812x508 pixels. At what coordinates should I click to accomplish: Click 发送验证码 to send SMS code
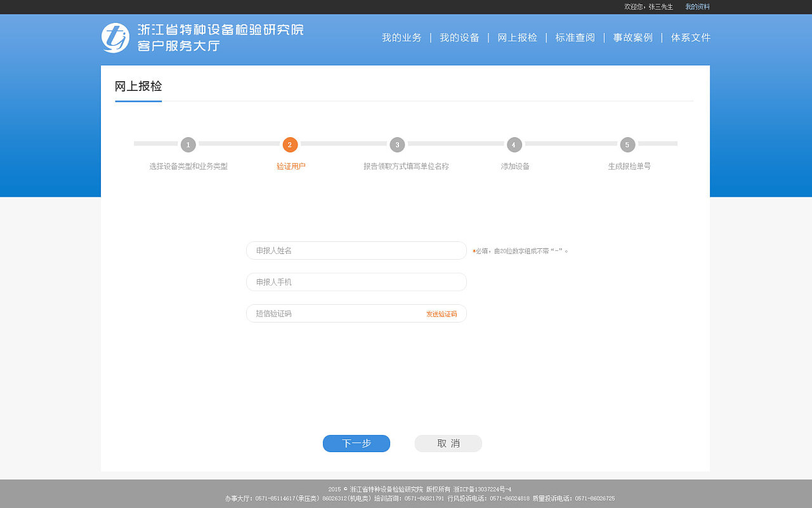click(x=442, y=314)
